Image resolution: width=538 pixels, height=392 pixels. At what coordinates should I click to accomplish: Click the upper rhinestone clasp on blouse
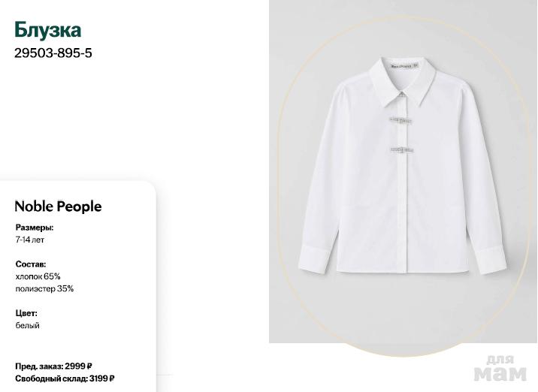tap(400, 120)
